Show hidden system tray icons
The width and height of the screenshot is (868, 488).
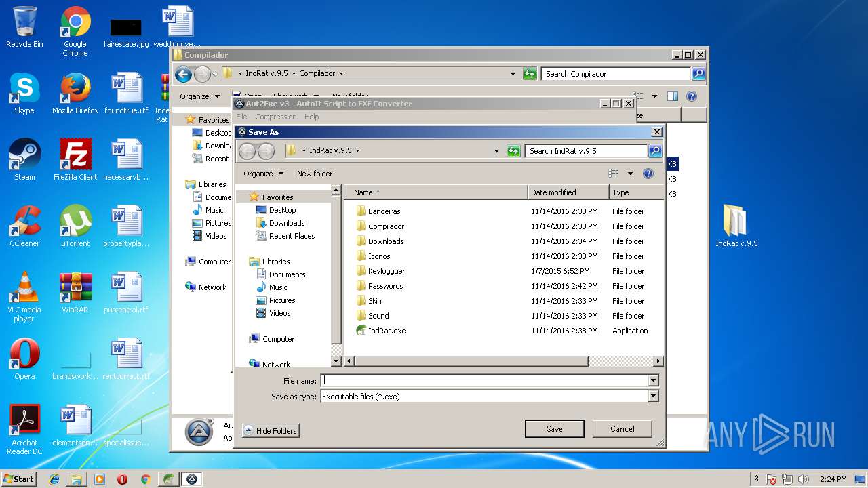(x=756, y=479)
